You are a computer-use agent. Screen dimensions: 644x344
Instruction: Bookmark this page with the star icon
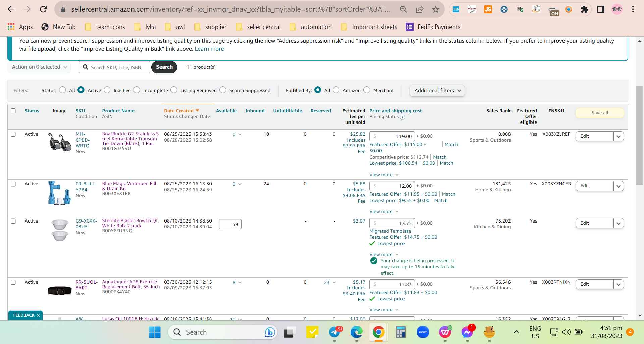tap(435, 9)
